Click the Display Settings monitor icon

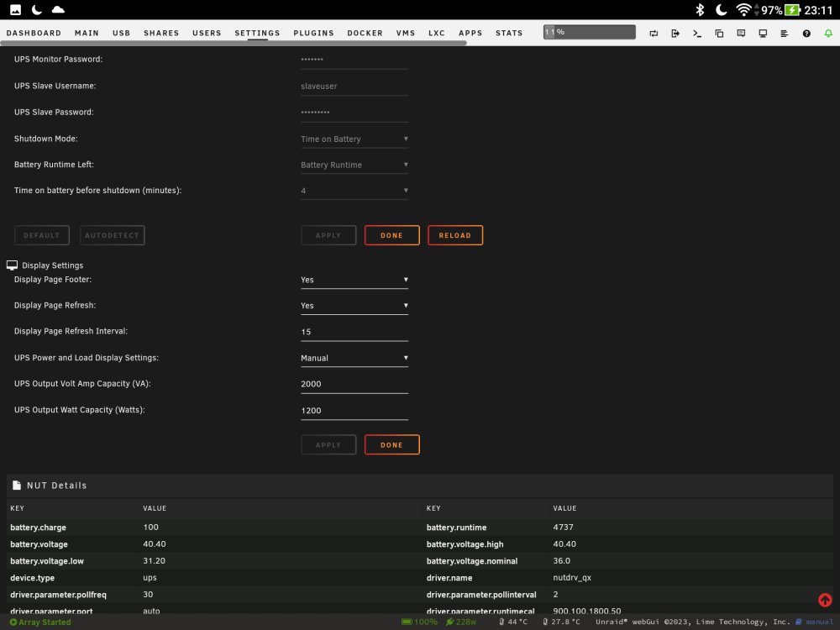(x=12, y=265)
